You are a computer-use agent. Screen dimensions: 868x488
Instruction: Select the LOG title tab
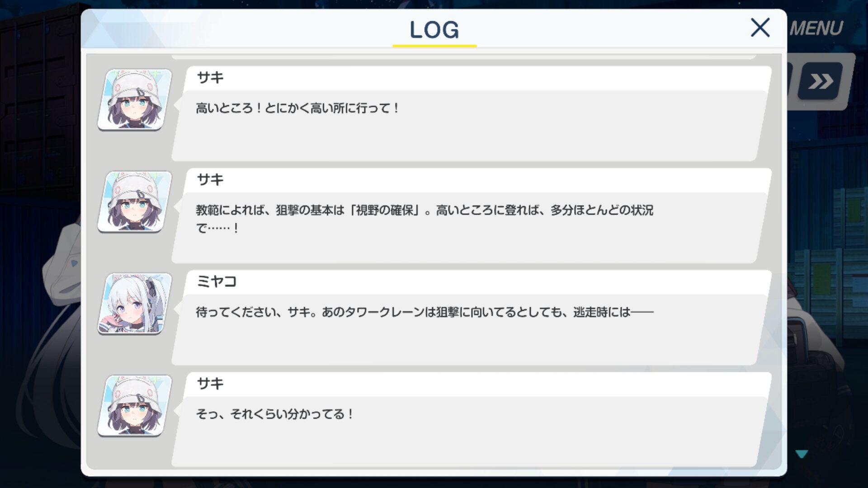[x=434, y=30]
